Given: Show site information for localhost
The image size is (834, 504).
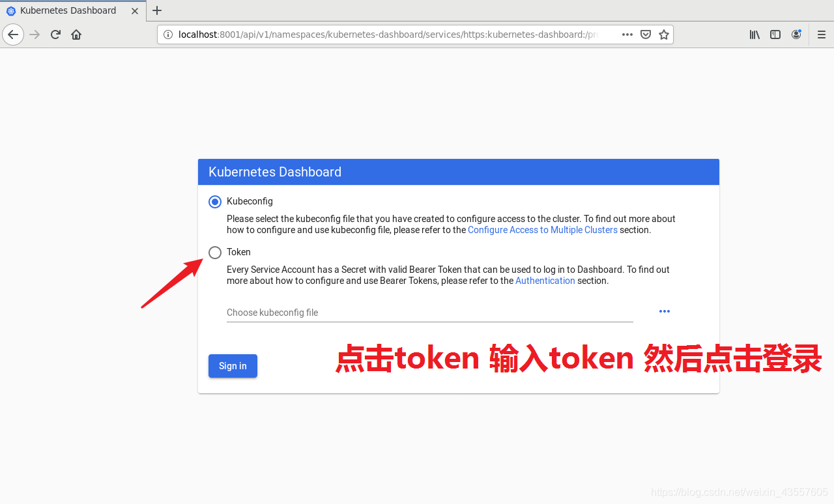Looking at the screenshot, I should click(168, 35).
